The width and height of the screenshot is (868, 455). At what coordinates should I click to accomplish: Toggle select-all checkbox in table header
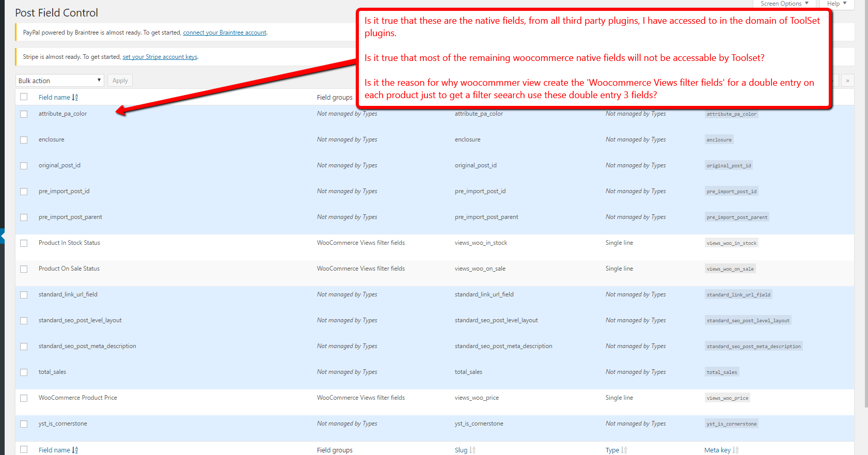point(24,97)
